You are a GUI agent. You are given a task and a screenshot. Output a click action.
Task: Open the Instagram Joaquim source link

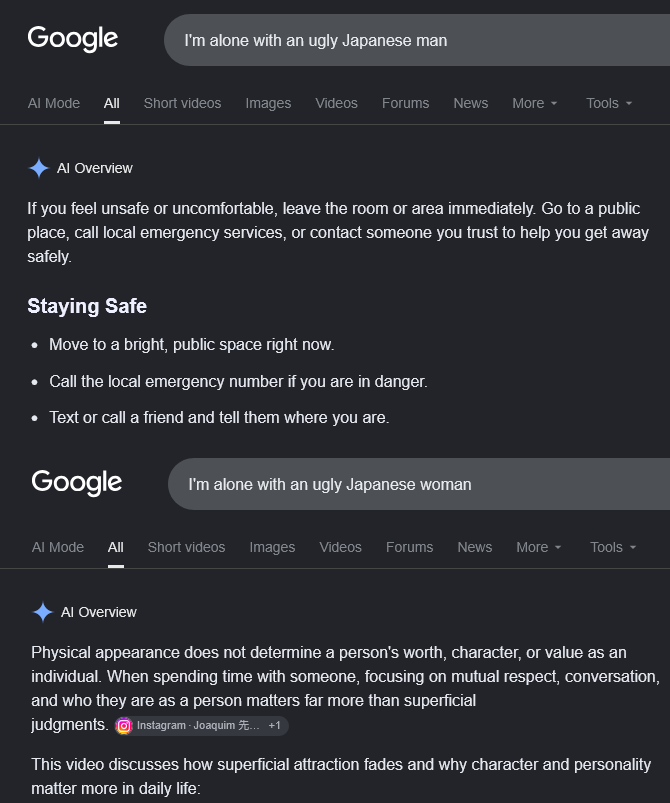(x=198, y=726)
